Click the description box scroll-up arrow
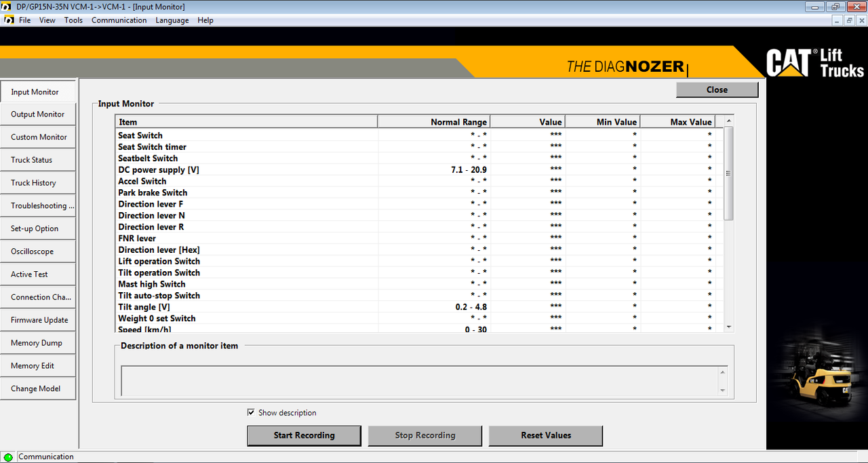The width and height of the screenshot is (868, 463). click(723, 371)
